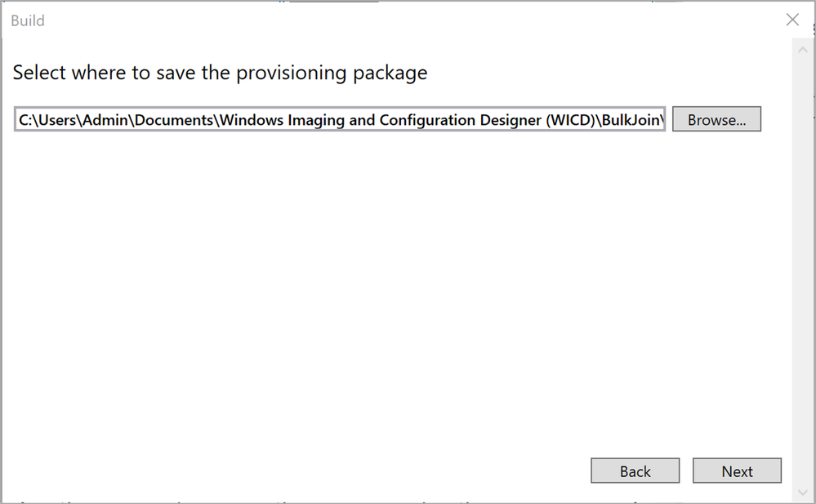This screenshot has width=816, height=504.
Task: Focus the save location path field
Action: 340,119
